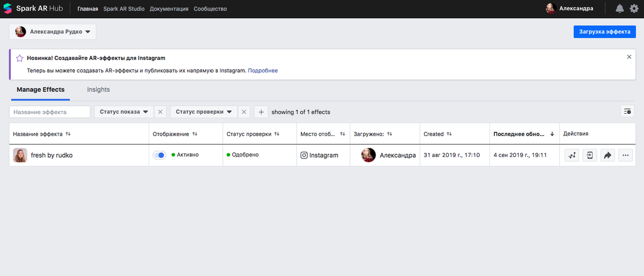Click the showing 1 of 1 effects text
This screenshot has height=276, width=644.
[x=301, y=112]
